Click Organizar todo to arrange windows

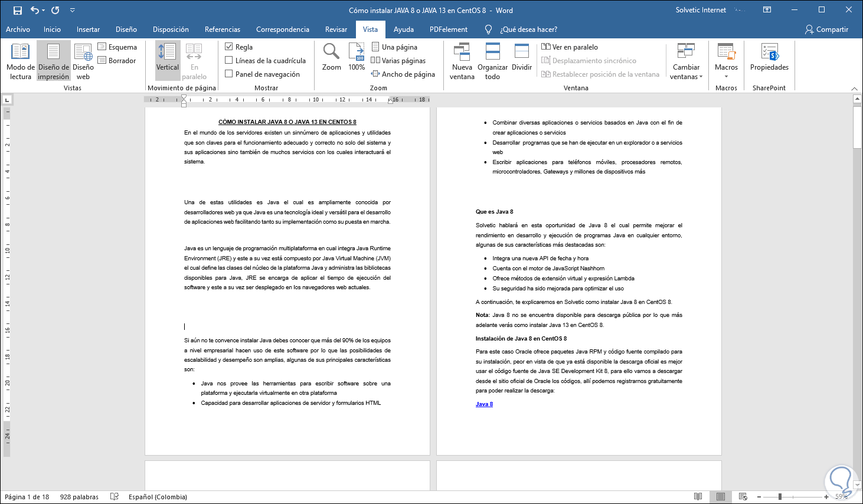coord(493,61)
